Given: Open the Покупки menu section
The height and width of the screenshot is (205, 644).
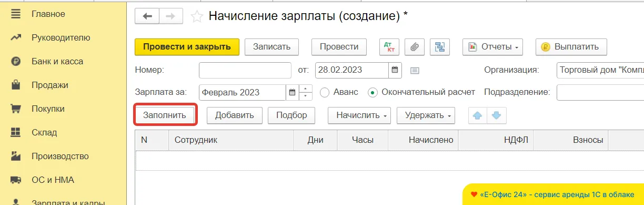Looking at the screenshot, I should (x=48, y=109).
